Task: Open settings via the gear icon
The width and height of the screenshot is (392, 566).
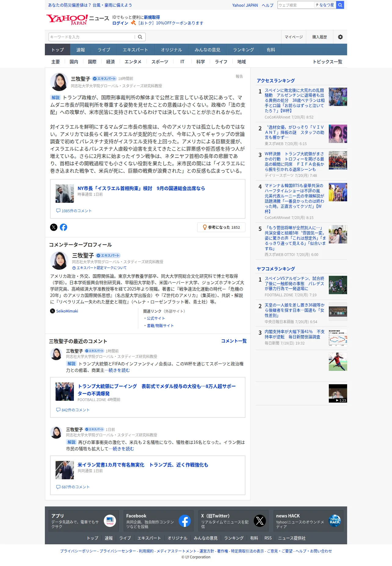Action: pyautogui.click(x=340, y=37)
